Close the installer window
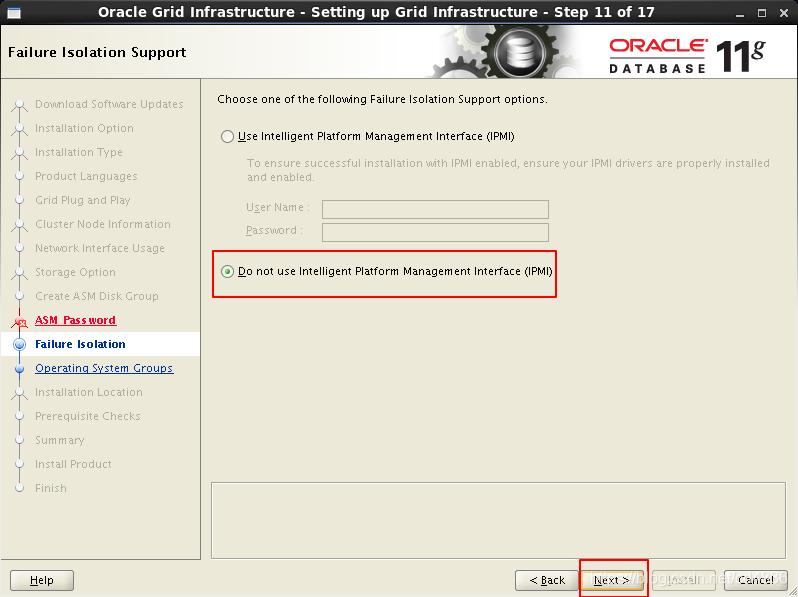The height and width of the screenshot is (597, 798). coord(784,13)
